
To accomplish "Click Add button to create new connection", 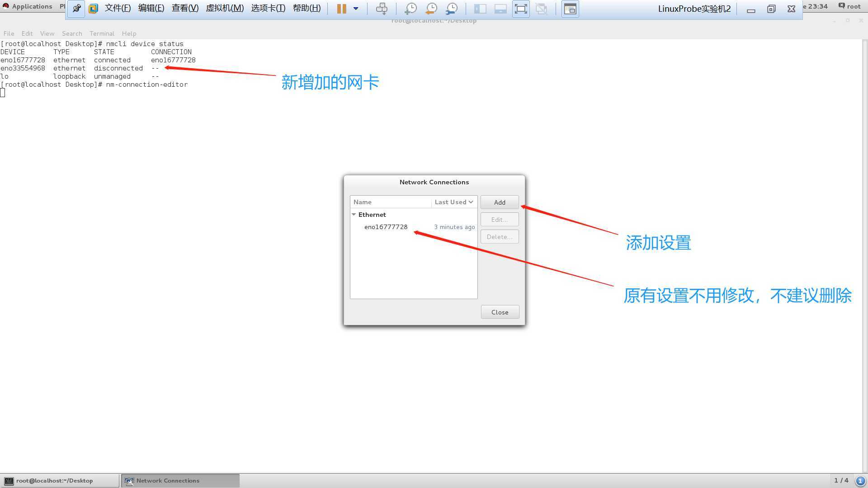I will [x=500, y=202].
